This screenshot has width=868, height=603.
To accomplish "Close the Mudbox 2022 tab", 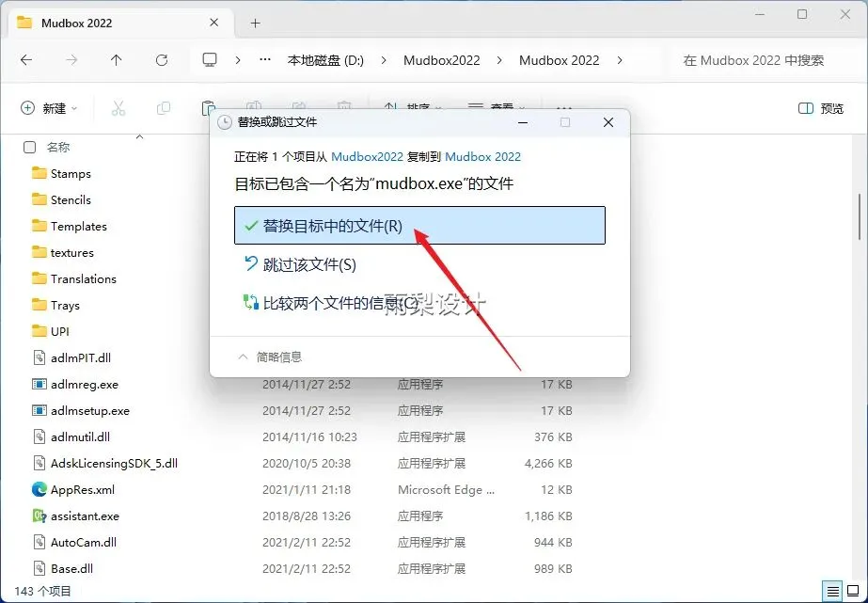I will [x=214, y=23].
